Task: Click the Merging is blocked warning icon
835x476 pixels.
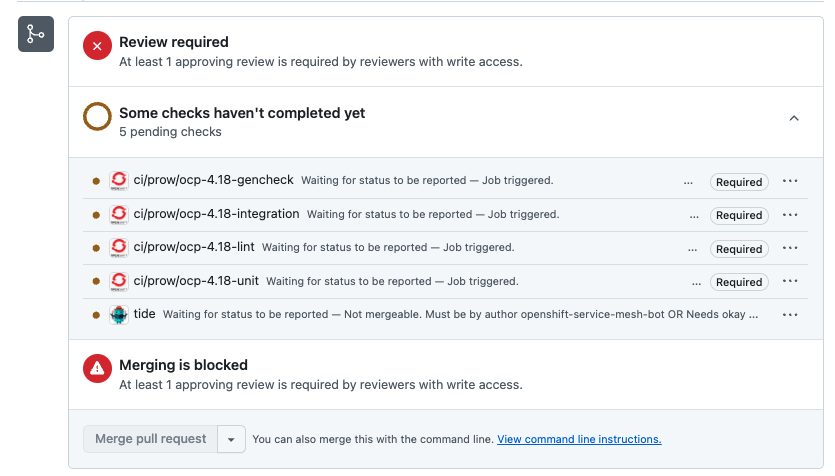Action: click(97, 369)
